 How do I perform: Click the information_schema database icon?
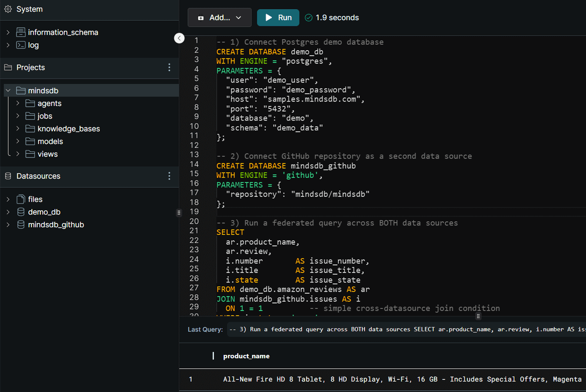[21, 32]
